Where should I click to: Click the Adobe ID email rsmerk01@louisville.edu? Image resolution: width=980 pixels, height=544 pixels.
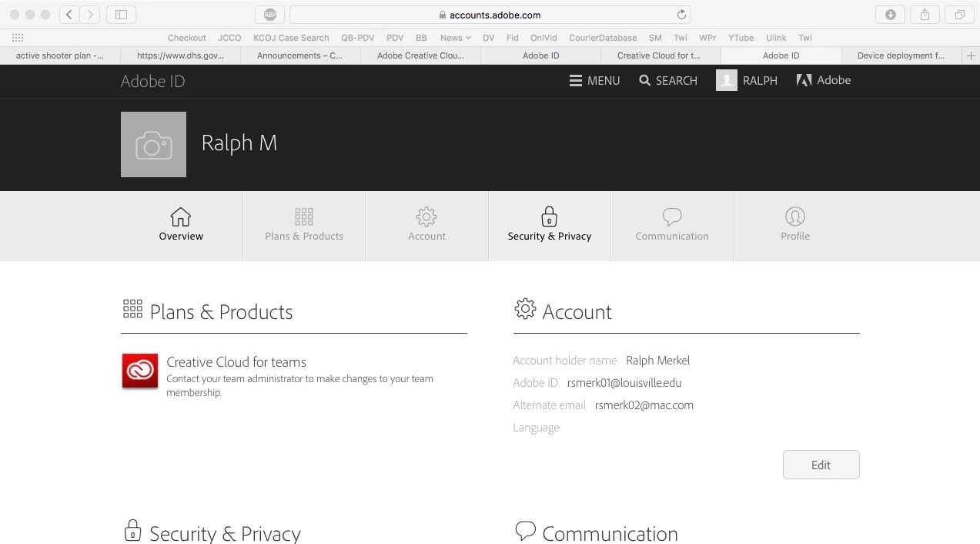tap(624, 383)
